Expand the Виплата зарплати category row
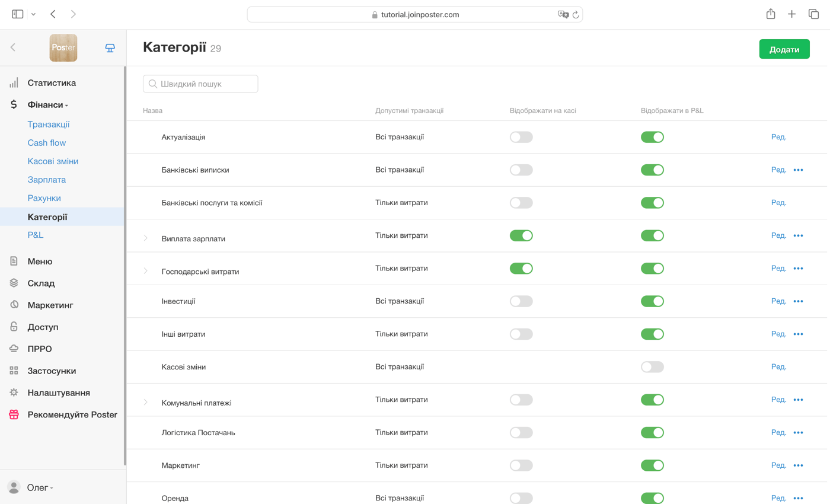830x504 pixels. [x=146, y=238]
